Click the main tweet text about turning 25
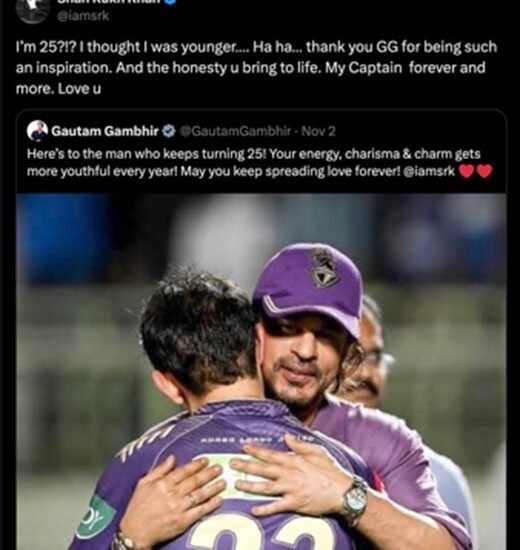This screenshot has width=520, height=550. tap(256, 68)
